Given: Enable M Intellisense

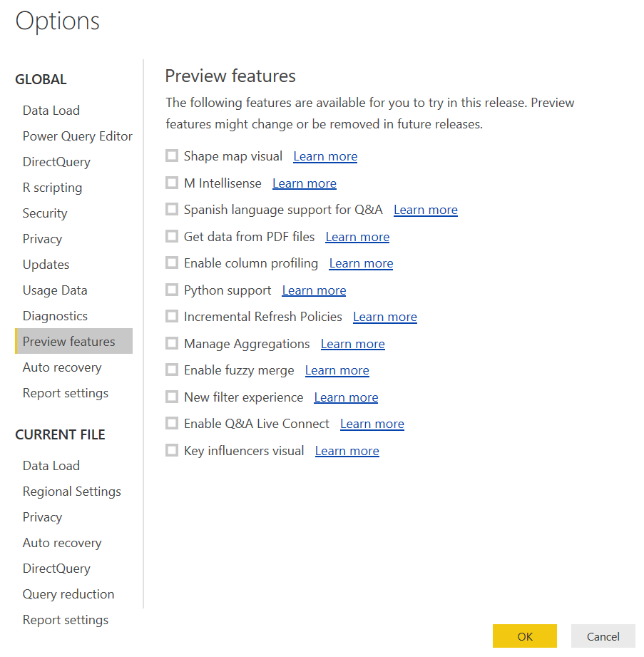Looking at the screenshot, I should pyautogui.click(x=172, y=182).
